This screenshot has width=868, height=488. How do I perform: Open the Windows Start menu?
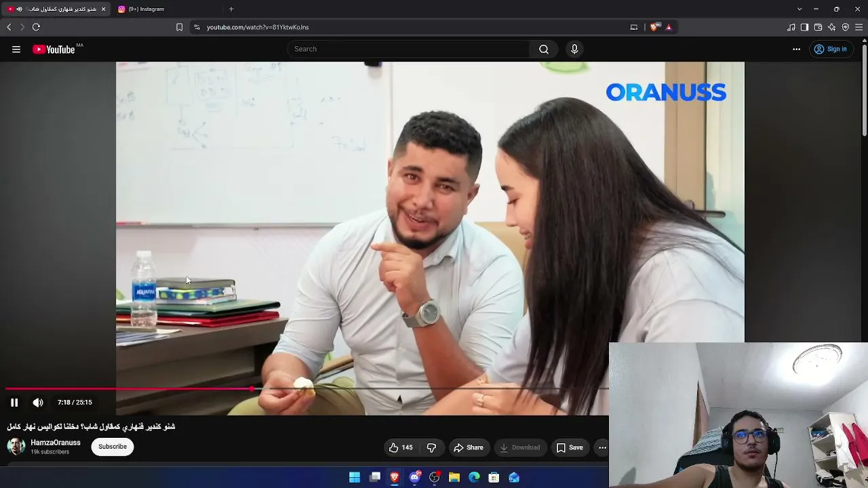[x=355, y=477]
